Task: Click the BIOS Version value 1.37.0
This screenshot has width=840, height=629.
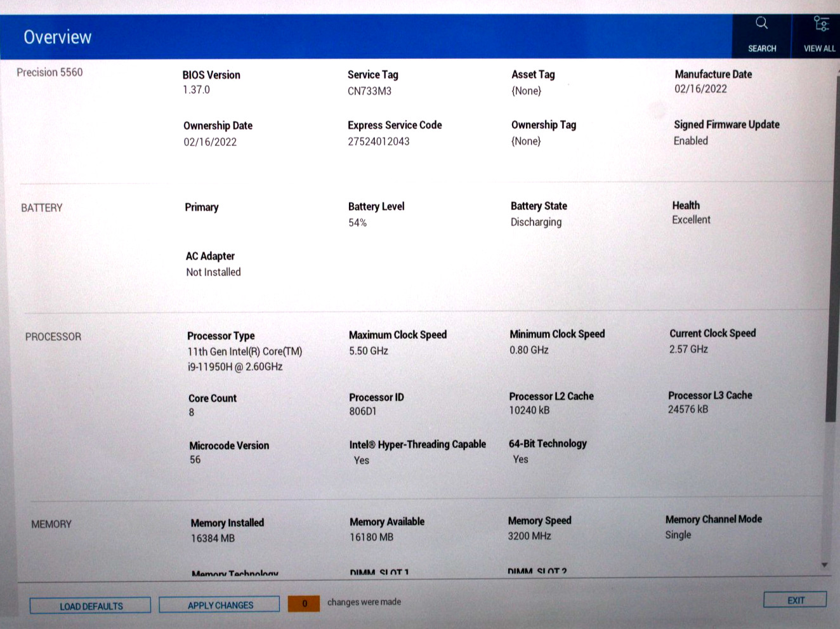Action: 196,90
